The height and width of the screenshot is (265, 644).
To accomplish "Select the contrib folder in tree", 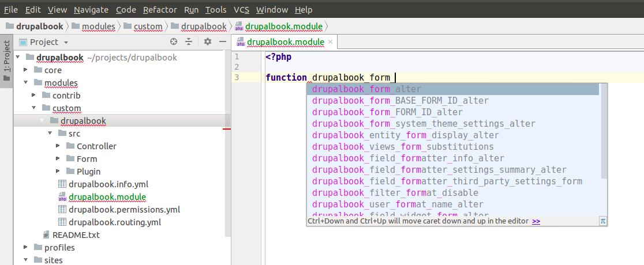I will tap(66, 96).
